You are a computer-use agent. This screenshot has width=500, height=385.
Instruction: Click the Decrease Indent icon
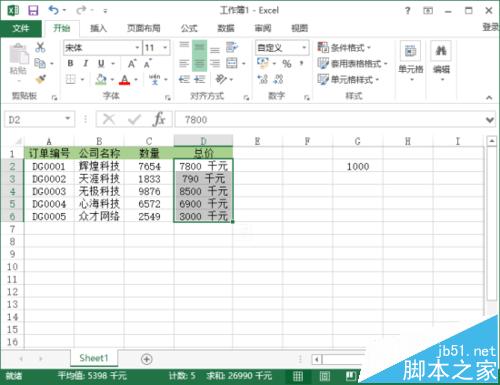[184, 79]
